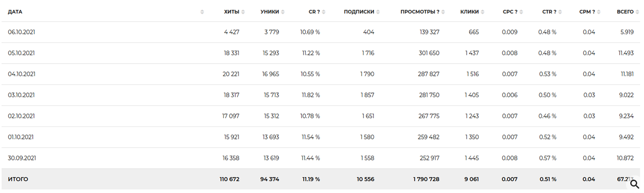This screenshot has width=644, height=193.
Task: Click the ИТОГО totals row label
Action: 18,179
